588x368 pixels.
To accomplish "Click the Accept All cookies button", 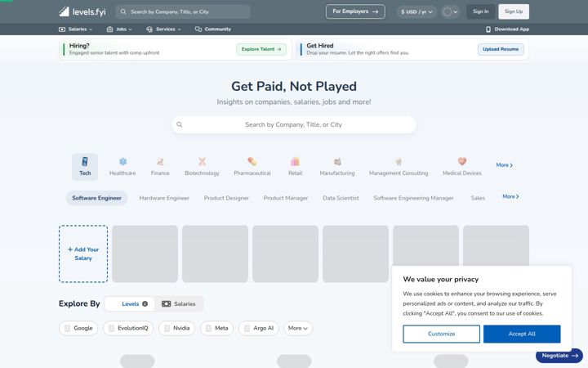I will pyautogui.click(x=522, y=334).
